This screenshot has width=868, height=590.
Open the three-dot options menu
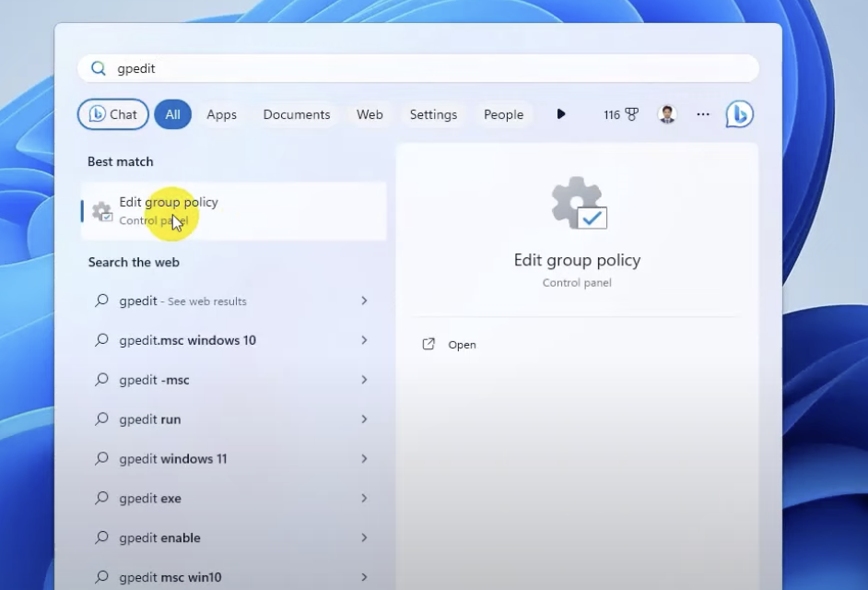click(x=703, y=114)
